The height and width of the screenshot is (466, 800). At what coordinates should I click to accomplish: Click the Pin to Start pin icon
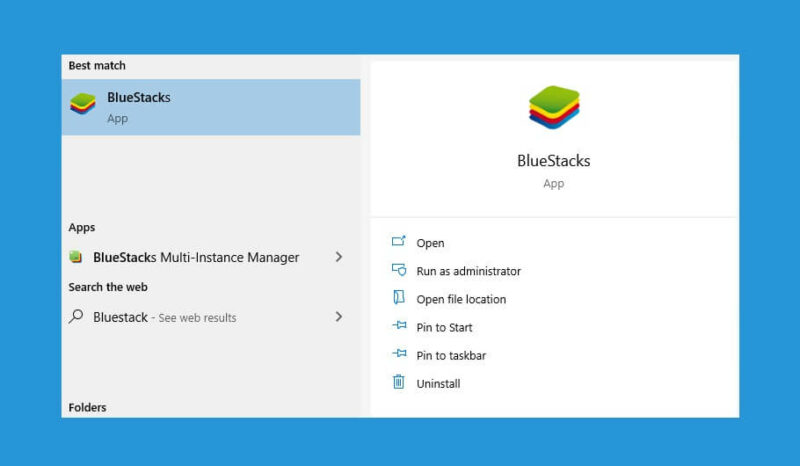coord(399,325)
